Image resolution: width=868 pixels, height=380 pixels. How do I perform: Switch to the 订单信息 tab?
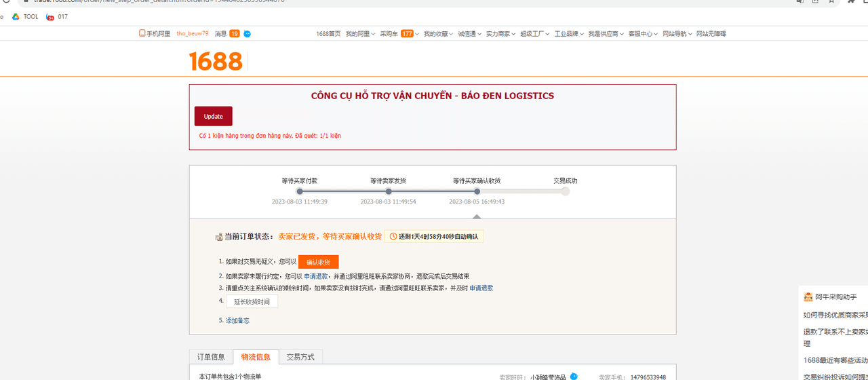pos(211,357)
